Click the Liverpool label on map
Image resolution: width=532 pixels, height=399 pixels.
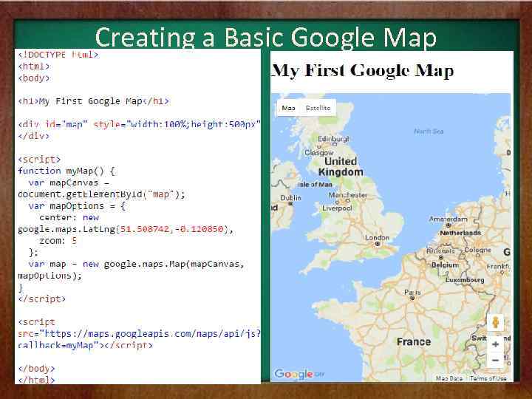click(337, 208)
